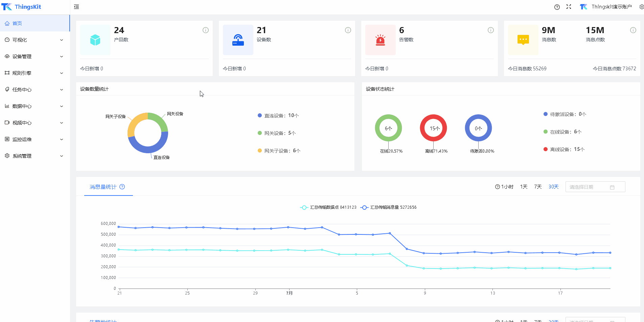Toggle the 离线设备 legend entry

click(x=564, y=149)
